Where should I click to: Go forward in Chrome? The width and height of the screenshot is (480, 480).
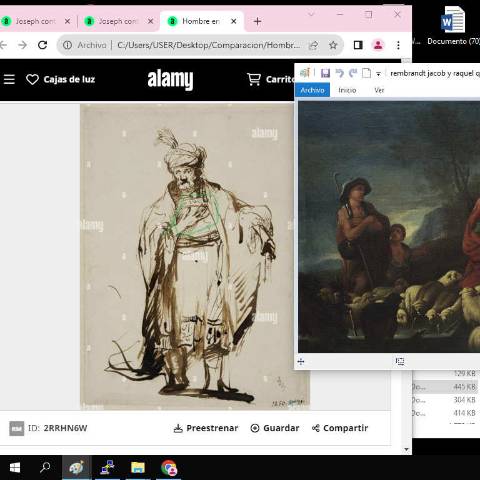tap(23, 45)
